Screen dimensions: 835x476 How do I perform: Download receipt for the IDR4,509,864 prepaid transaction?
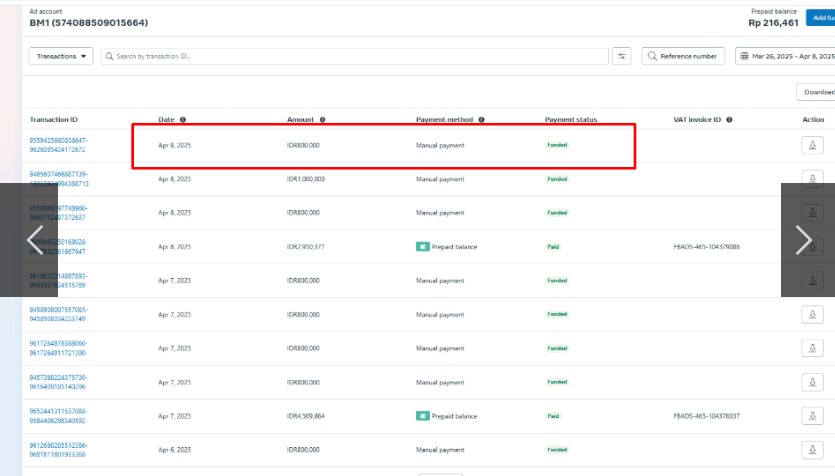click(813, 416)
